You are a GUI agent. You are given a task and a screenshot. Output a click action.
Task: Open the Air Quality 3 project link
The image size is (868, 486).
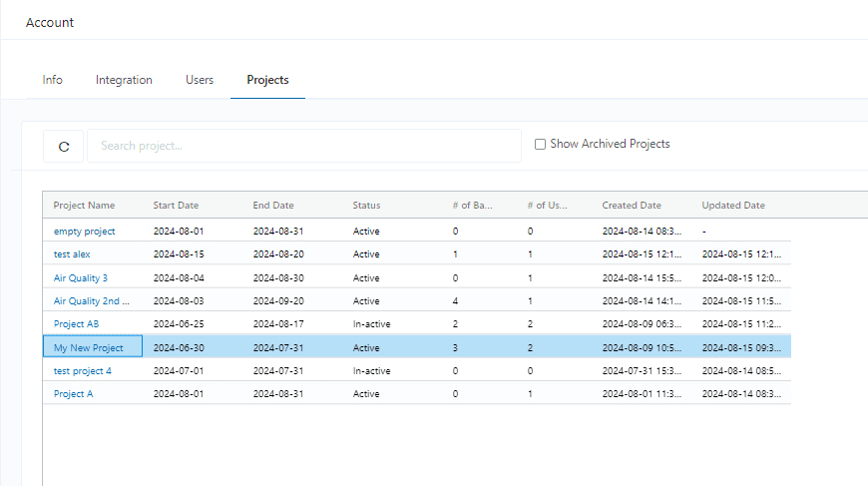pyautogui.click(x=81, y=277)
